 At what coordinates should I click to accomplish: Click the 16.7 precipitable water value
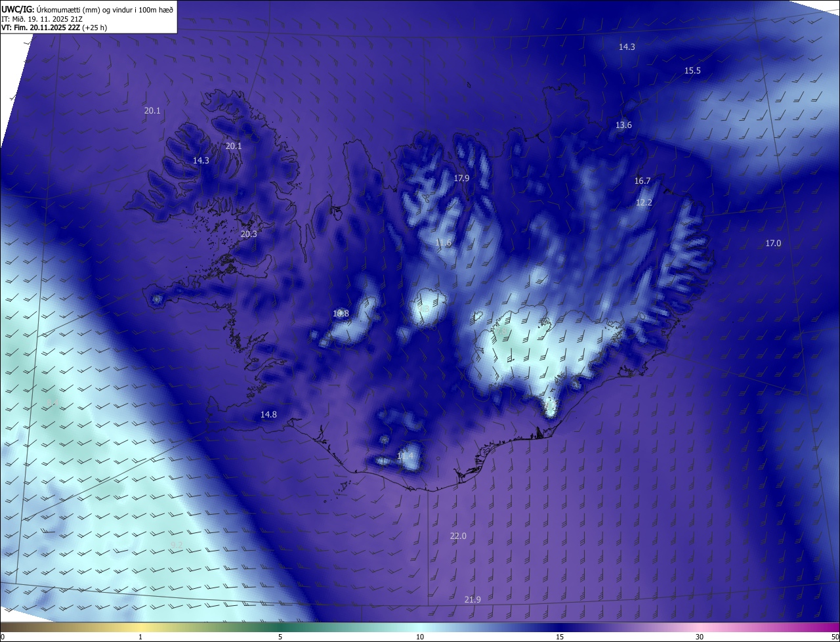642,181
